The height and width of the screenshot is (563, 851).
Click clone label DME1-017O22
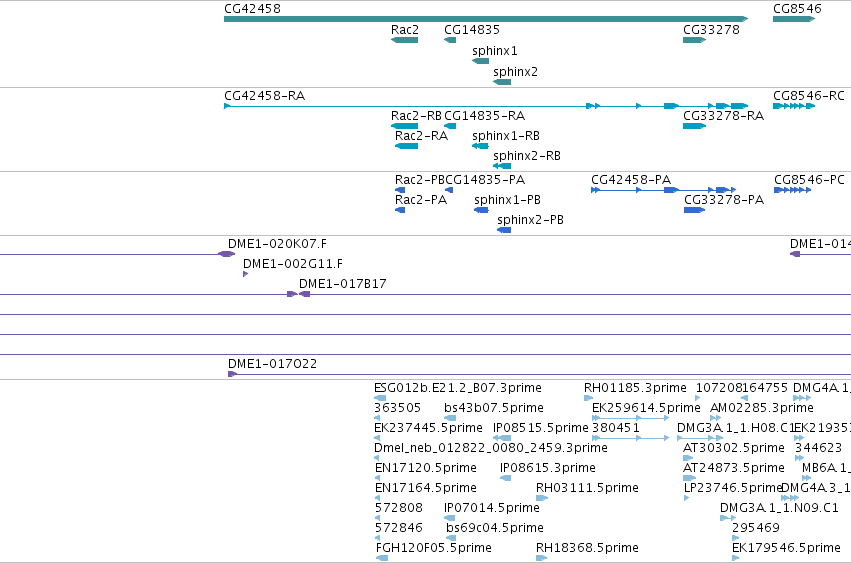tap(272, 364)
